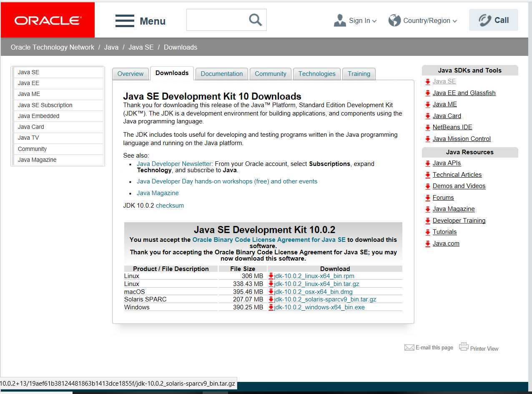532x394 pixels.
Task: Open Oracle Binary Code License Agreement link
Action: [x=269, y=240]
